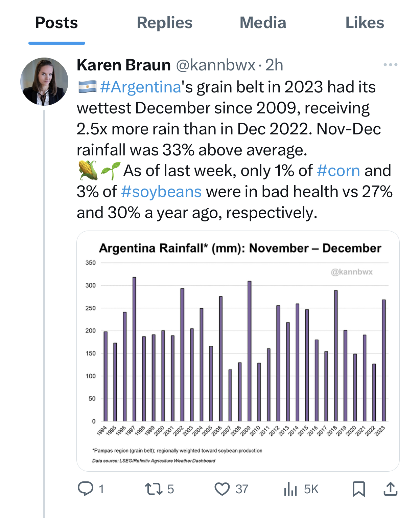This screenshot has width=420, height=518.
Task: Go to the Likes tab
Action: [x=365, y=23]
